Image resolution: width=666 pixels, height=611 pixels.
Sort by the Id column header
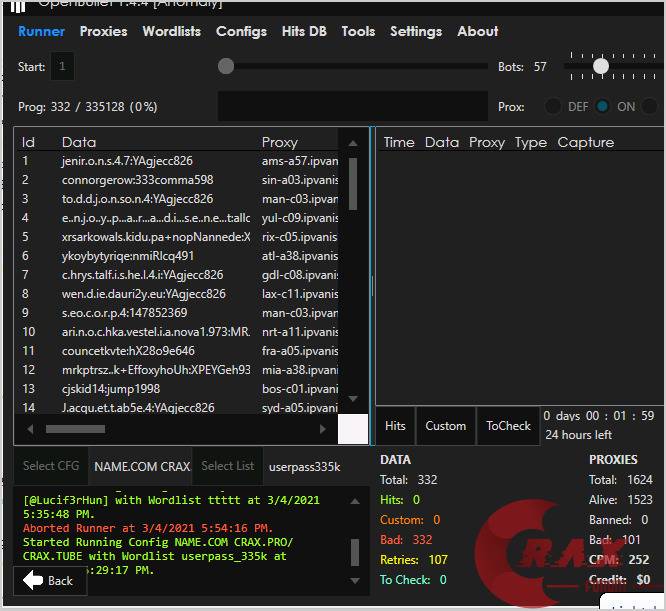point(28,142)
